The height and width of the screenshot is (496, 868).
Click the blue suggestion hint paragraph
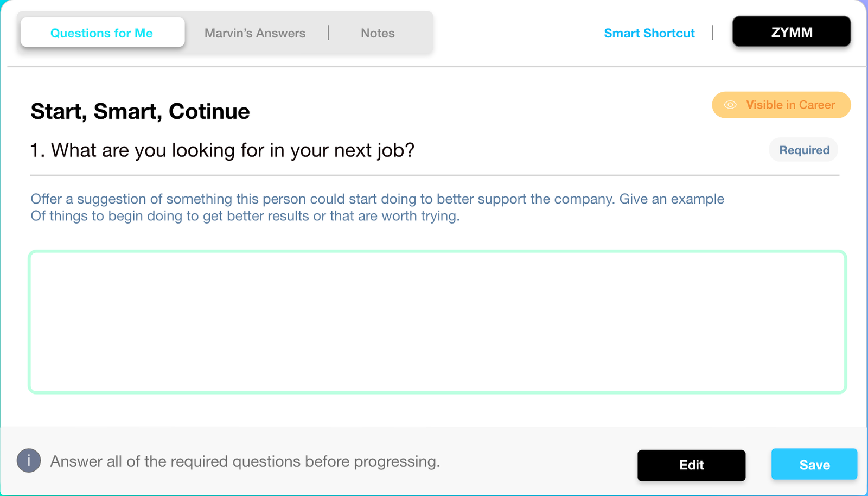[376, 207]
